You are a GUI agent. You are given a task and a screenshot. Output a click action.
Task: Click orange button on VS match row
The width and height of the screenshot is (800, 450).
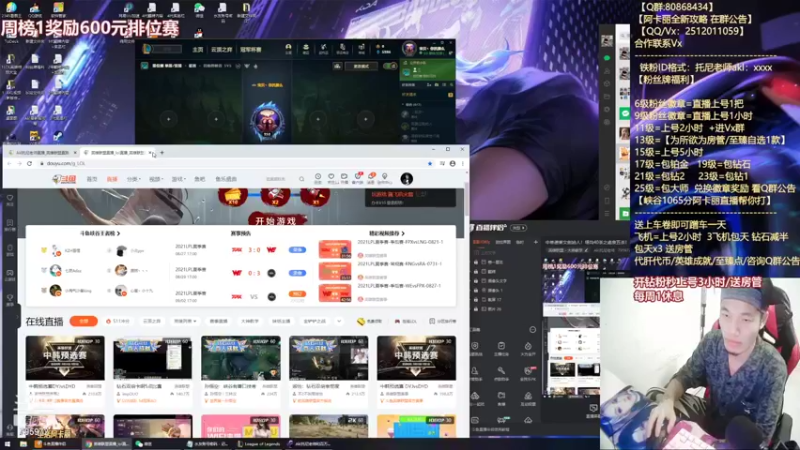297,294
